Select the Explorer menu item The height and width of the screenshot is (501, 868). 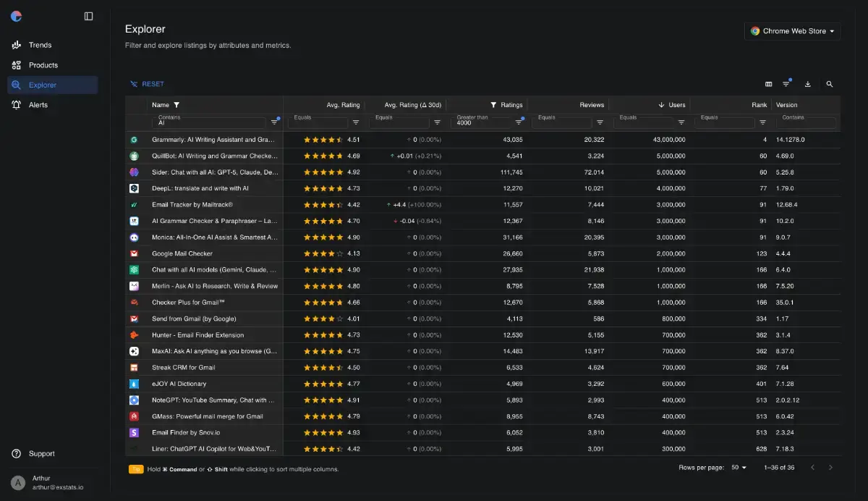point(52,85)
